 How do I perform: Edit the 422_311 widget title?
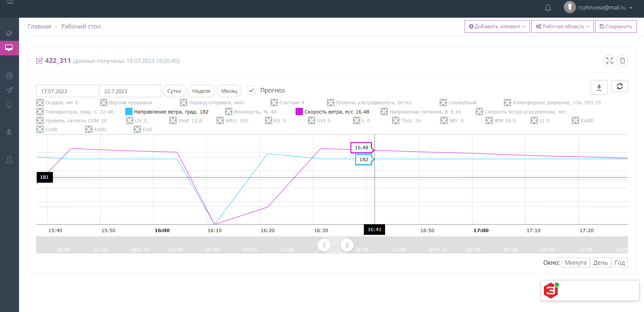(40, 61)
